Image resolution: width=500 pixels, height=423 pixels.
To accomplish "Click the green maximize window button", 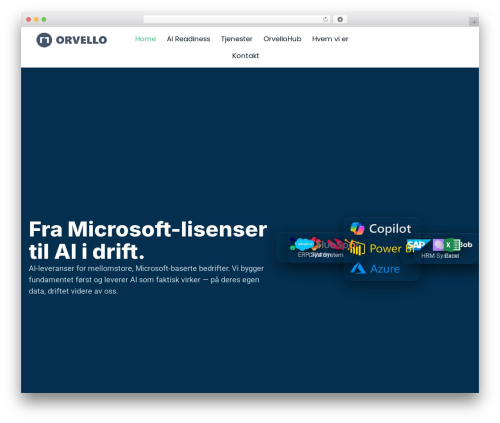I will coord(44,20).
